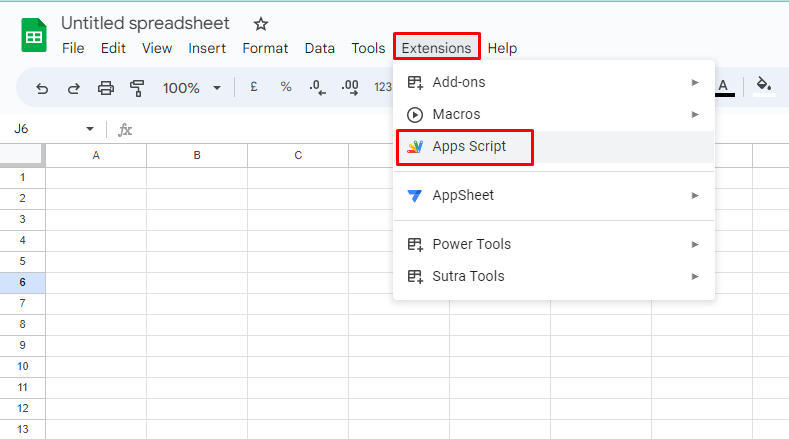
Task: Select row 6 header
Action: 22,282
